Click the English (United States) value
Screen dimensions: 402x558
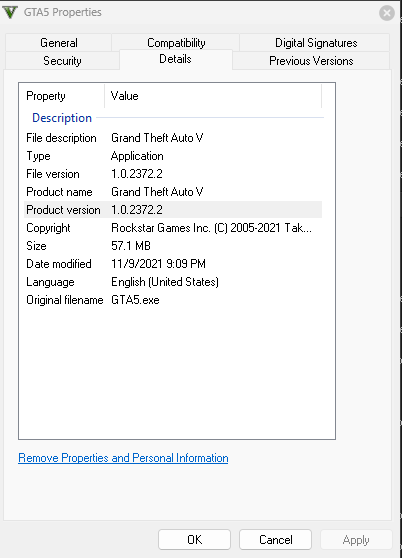(x=165, y=282)
